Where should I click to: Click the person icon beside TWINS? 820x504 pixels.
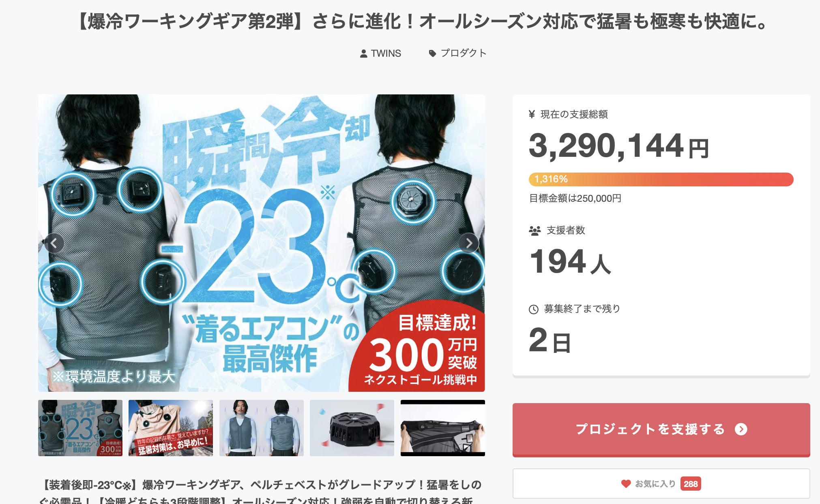coord(363,53)
